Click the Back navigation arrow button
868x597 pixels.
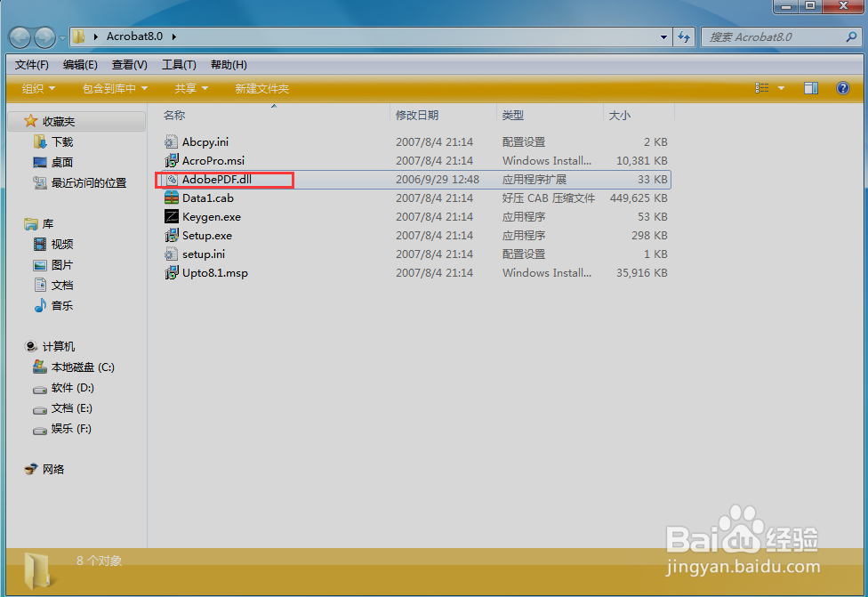click(x=20, y=37)
